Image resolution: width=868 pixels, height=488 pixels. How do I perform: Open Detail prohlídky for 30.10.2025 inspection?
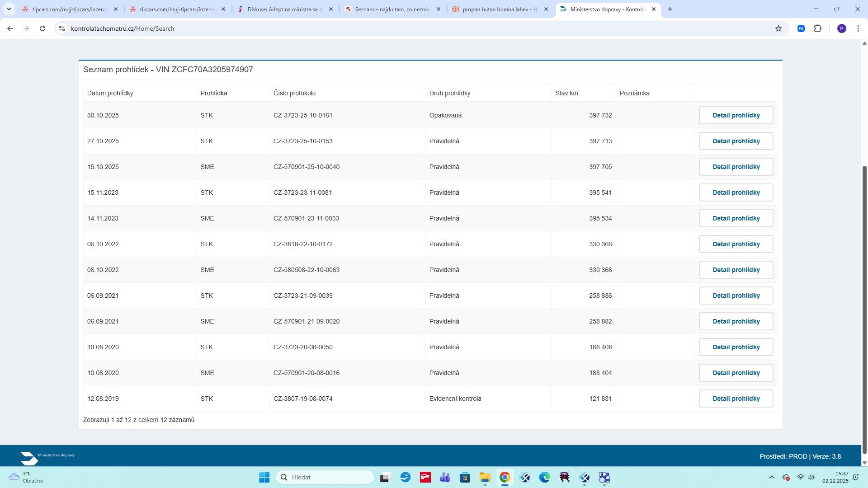pos(736,115)
